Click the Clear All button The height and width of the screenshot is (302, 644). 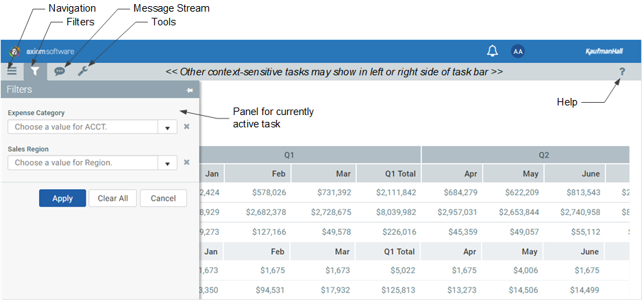coord(113,198)
